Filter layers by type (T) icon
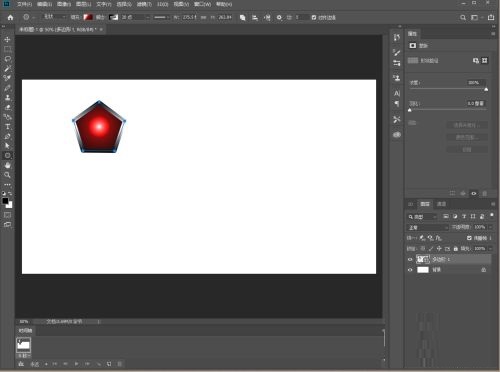This screenshot has height=372, width=500. (x=464, y=217)
